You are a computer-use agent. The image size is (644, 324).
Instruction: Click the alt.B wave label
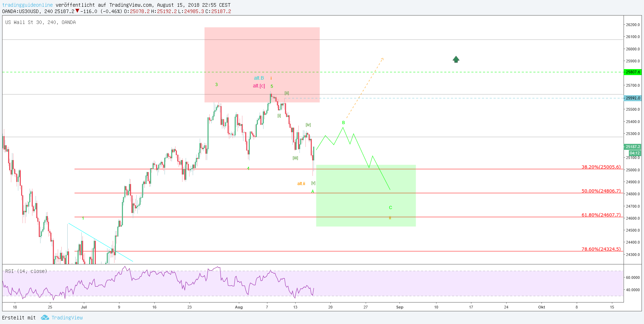coord(259,78)
